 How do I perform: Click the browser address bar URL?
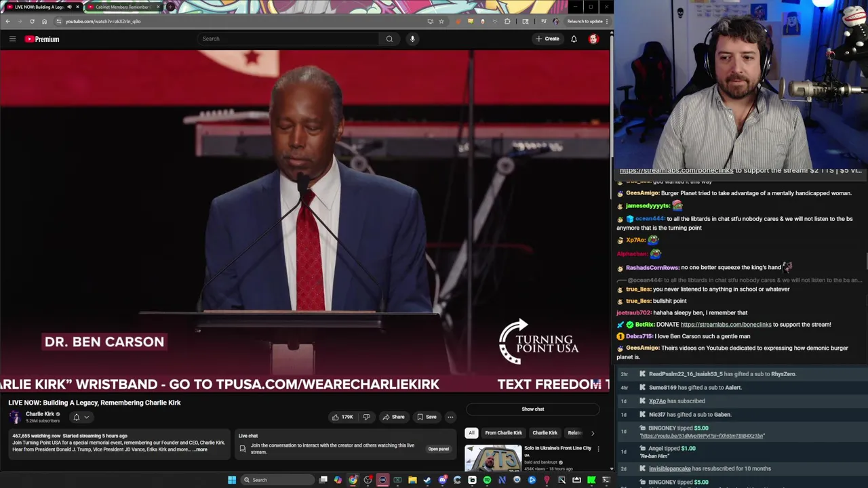103,21
